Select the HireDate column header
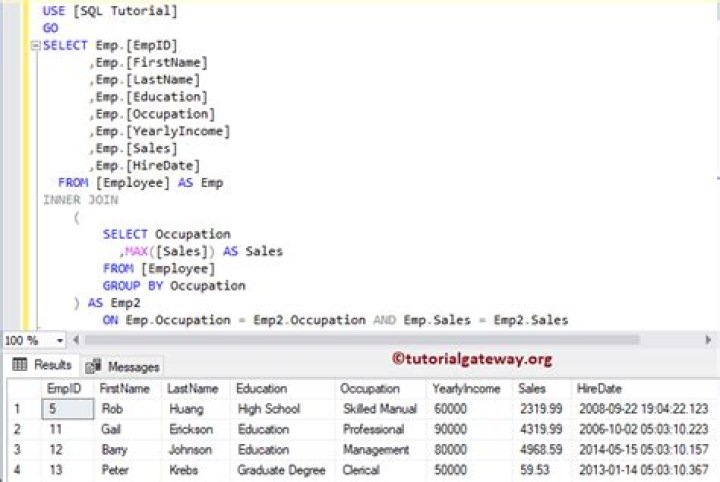This screenshot has width=720, height=482. point(645,389)
